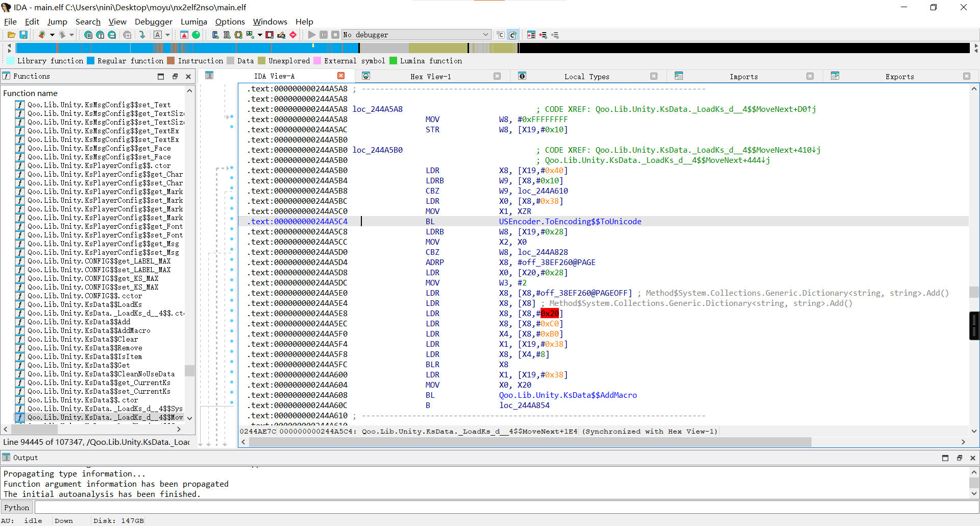
Task: Close the IDA View-A tab
Action: (x=341, y=76)
